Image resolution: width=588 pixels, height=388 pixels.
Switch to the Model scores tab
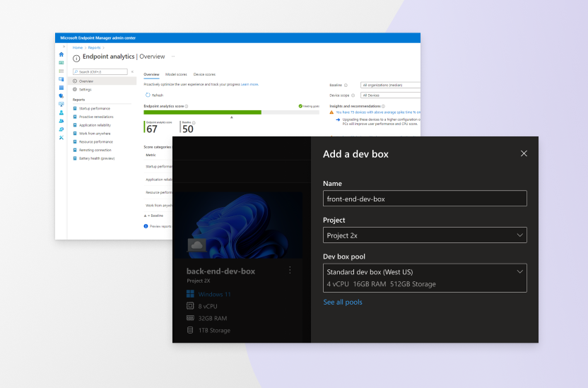point(176,74)
